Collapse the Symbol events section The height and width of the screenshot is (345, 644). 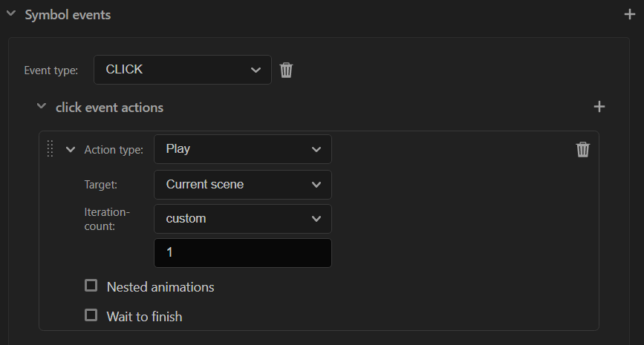pos(11,14)
